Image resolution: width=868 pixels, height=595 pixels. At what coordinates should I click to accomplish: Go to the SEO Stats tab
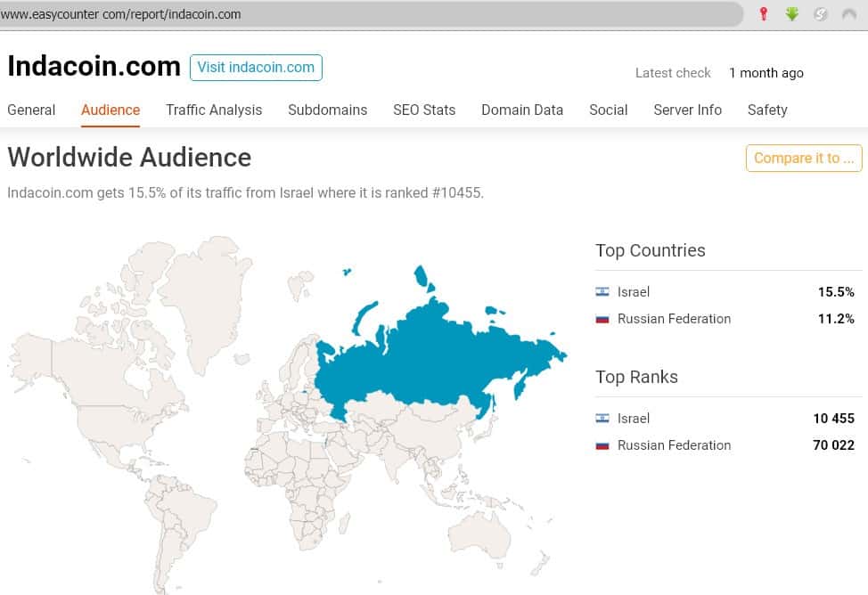424,110
